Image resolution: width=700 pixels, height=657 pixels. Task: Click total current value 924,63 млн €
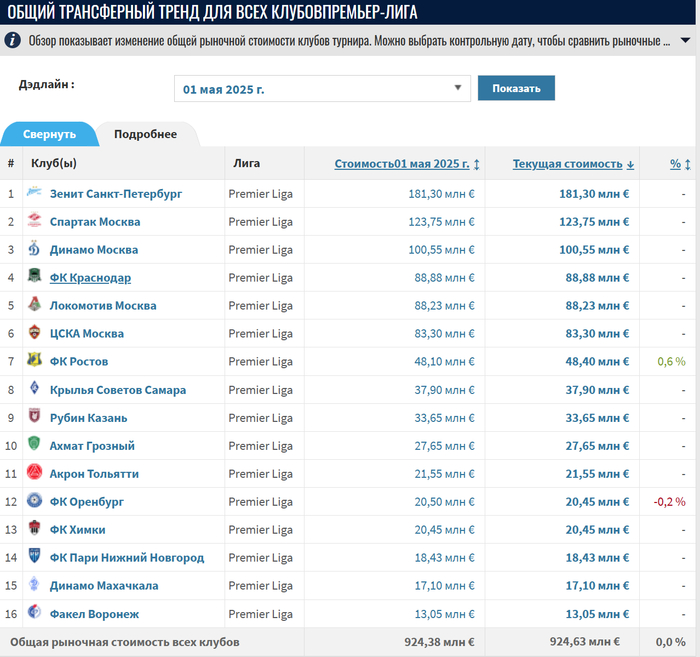tap(584, 641)
